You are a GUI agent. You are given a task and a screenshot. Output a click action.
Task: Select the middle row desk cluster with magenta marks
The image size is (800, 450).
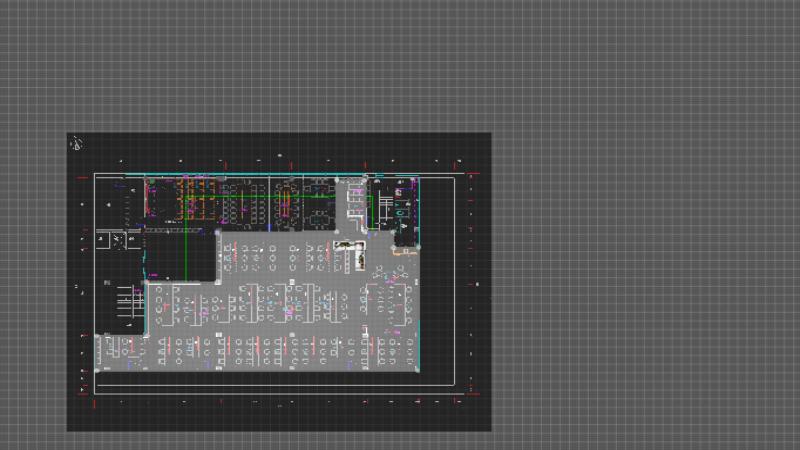point(290,303)
